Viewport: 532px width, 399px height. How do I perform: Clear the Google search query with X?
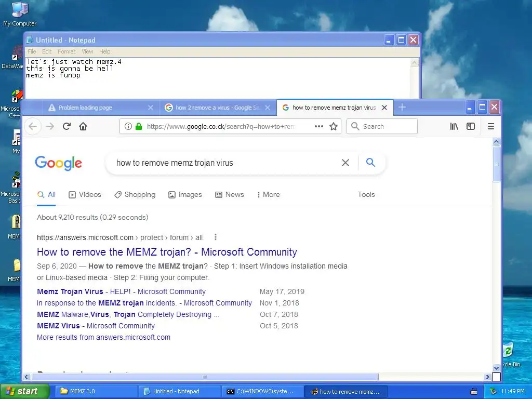(345, 163)
